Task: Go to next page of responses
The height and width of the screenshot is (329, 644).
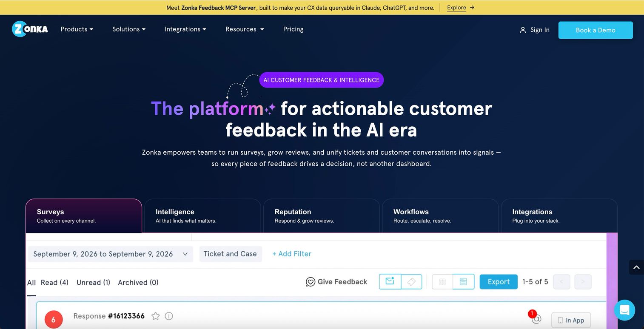Action: pos(583,281)
